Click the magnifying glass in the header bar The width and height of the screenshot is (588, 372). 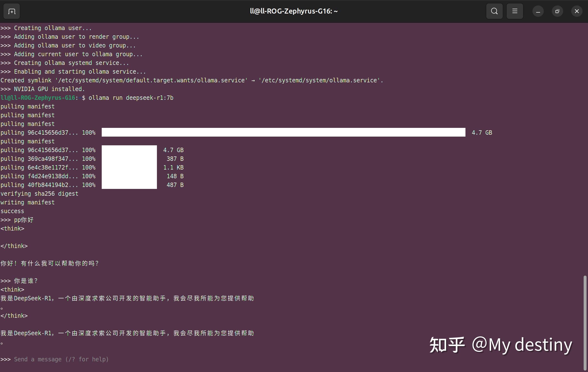(494, 11)
